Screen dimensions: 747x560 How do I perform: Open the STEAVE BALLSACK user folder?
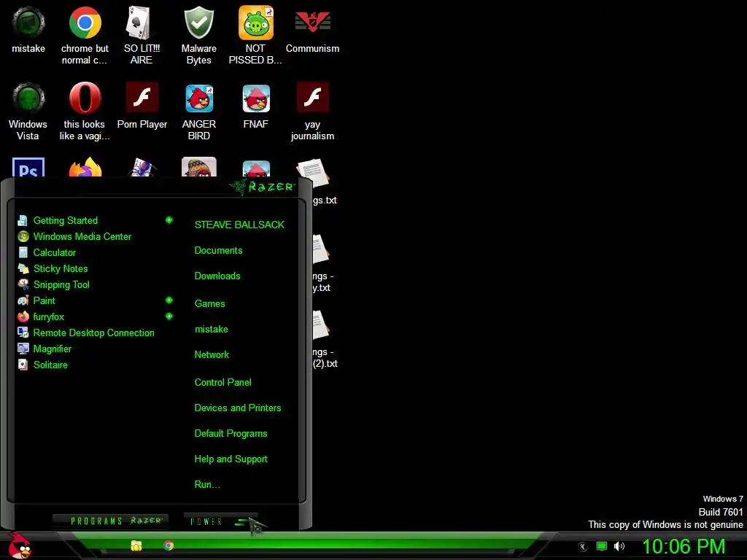[x=239, y=225]
